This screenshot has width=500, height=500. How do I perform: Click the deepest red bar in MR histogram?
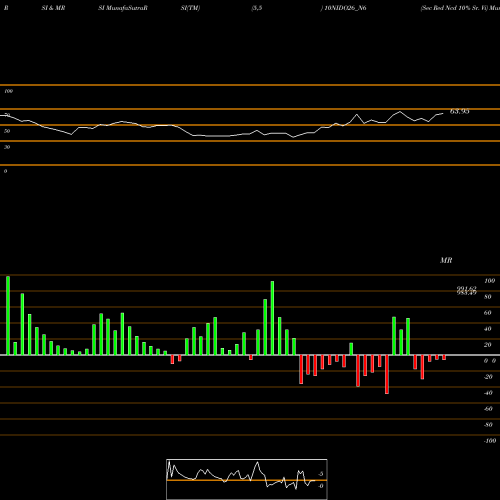coord(387,374)
